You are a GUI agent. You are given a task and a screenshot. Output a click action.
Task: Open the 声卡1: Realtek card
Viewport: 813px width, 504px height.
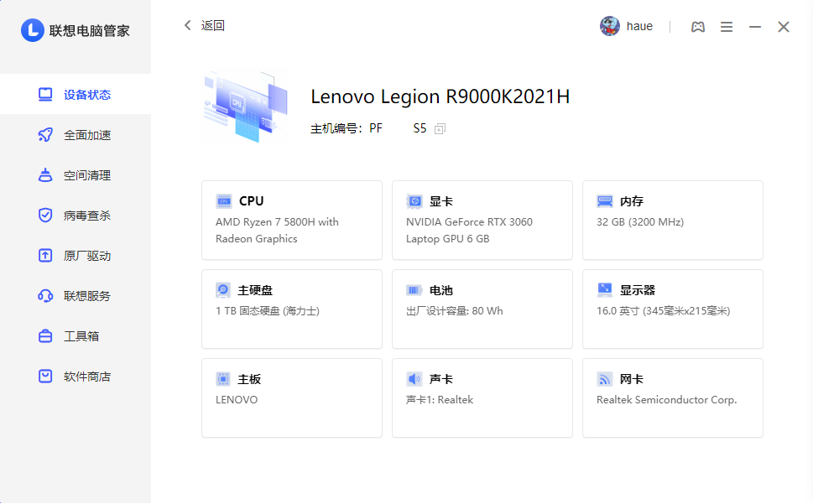pyautogui.click(x=482, y=397)
